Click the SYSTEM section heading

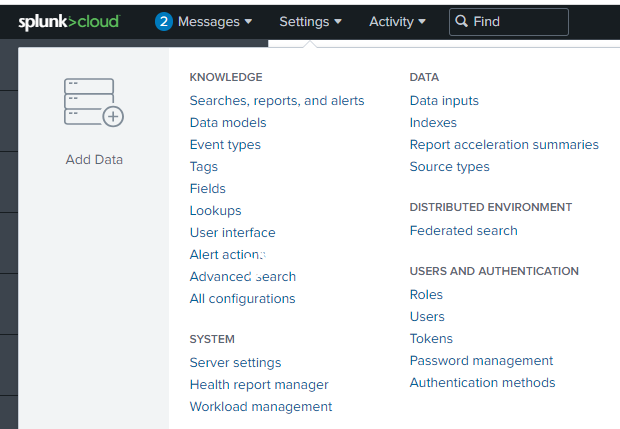click(x=212, y=339)
